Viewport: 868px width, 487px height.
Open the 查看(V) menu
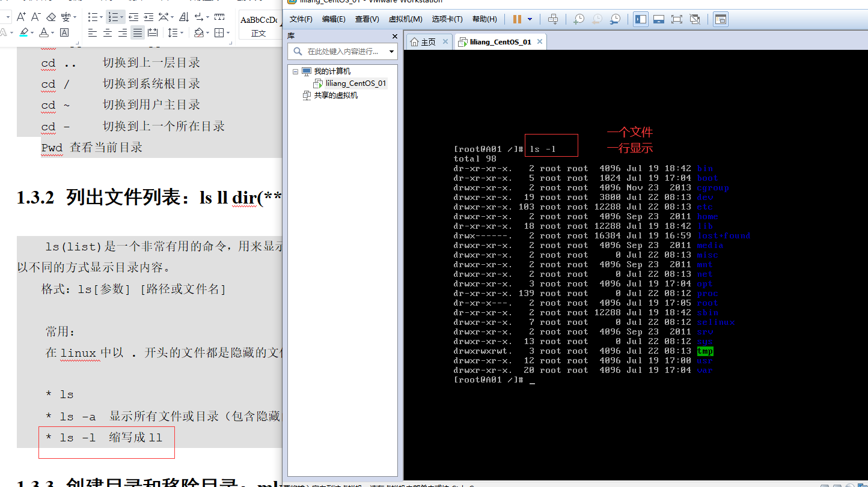[x=367, y=19]
